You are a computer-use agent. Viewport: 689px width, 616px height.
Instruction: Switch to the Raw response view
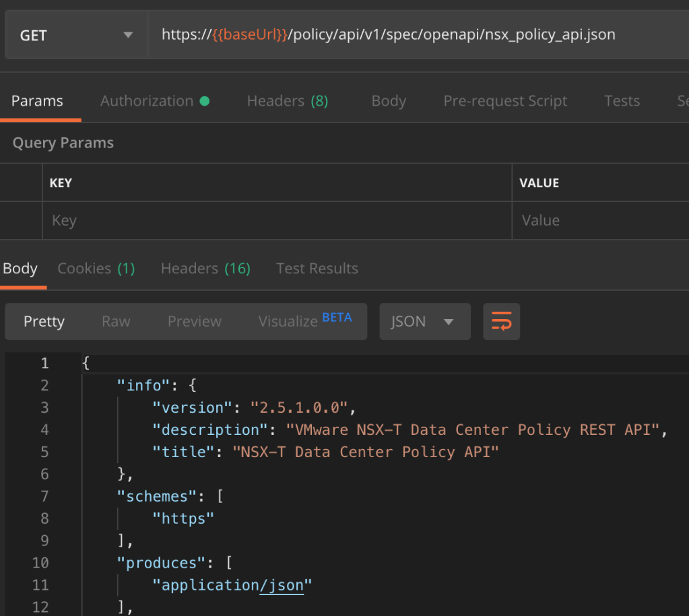[x=116, y=322]
